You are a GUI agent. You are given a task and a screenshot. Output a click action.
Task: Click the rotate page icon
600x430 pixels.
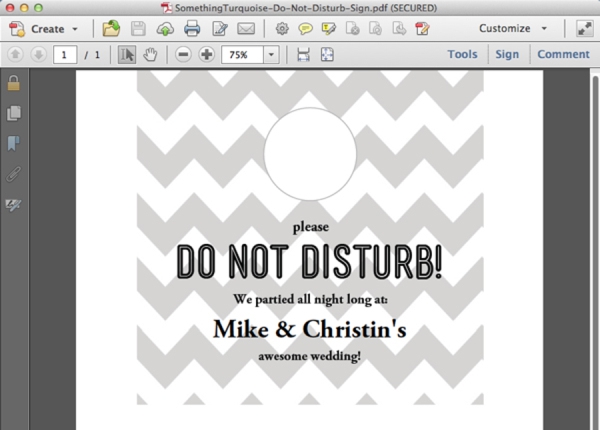coord(375,29)
